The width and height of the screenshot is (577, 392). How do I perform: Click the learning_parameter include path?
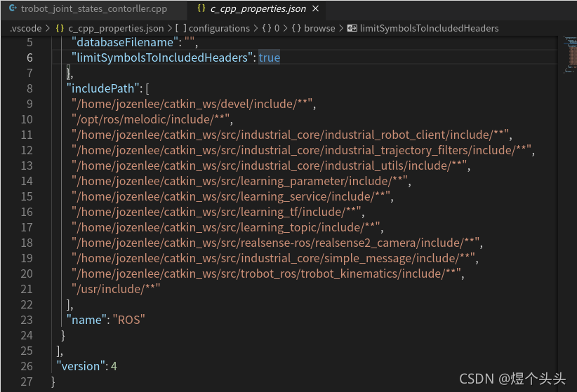tap(239, 182)
